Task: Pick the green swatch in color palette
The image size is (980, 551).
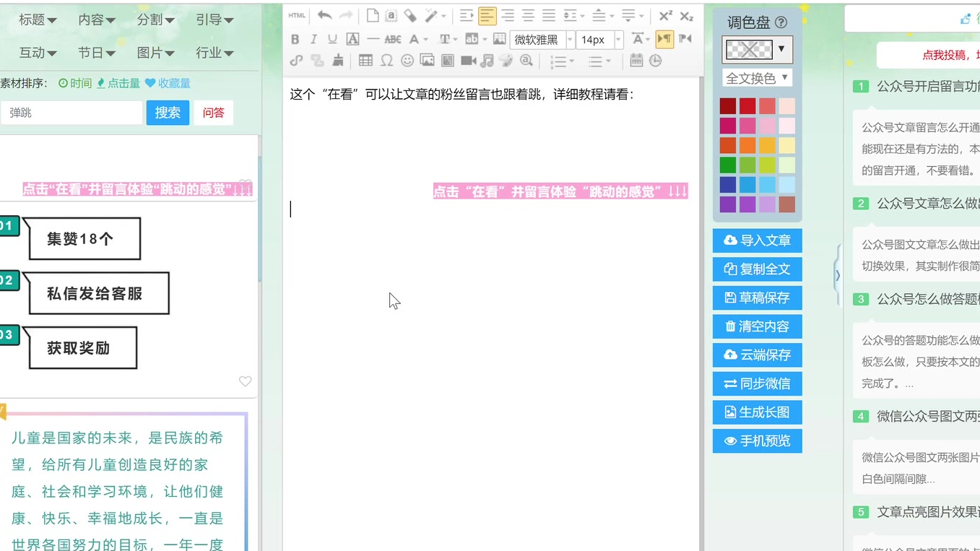Action: pyautogui.click(x=727, y=165)
